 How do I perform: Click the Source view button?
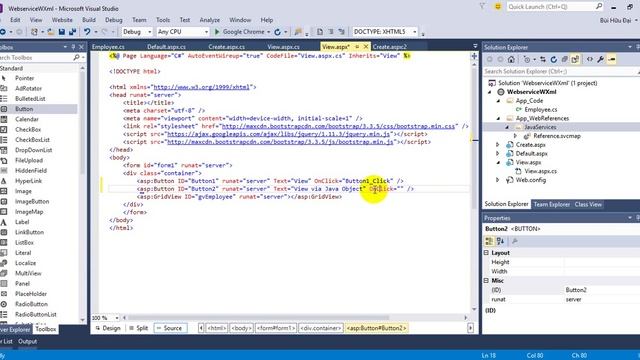[x=170, y=328]
